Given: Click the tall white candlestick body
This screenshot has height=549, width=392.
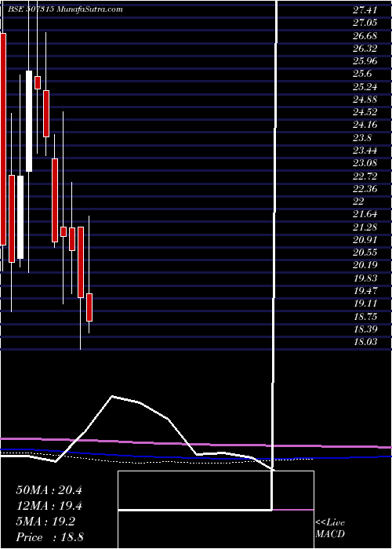Looking at the screenshot, I should (29, 121).
